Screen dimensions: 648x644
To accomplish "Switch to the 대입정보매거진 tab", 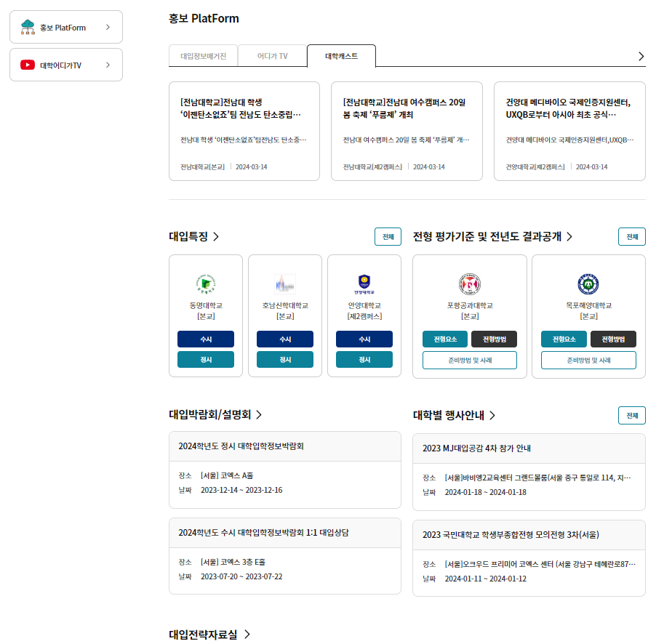I will 203,56.
